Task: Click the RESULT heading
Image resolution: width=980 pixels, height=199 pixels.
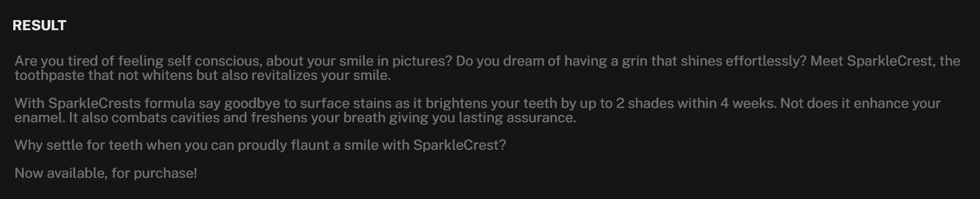Action: tap(39, 25)
